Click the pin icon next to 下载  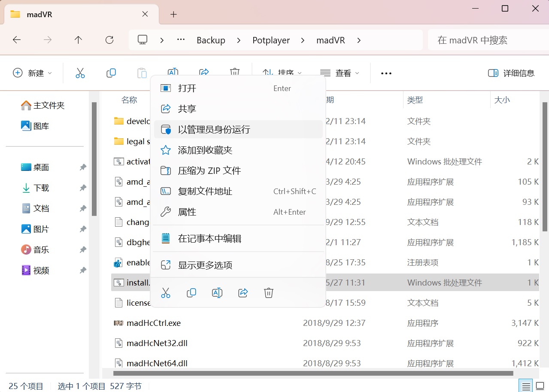(x=83, y=188)
